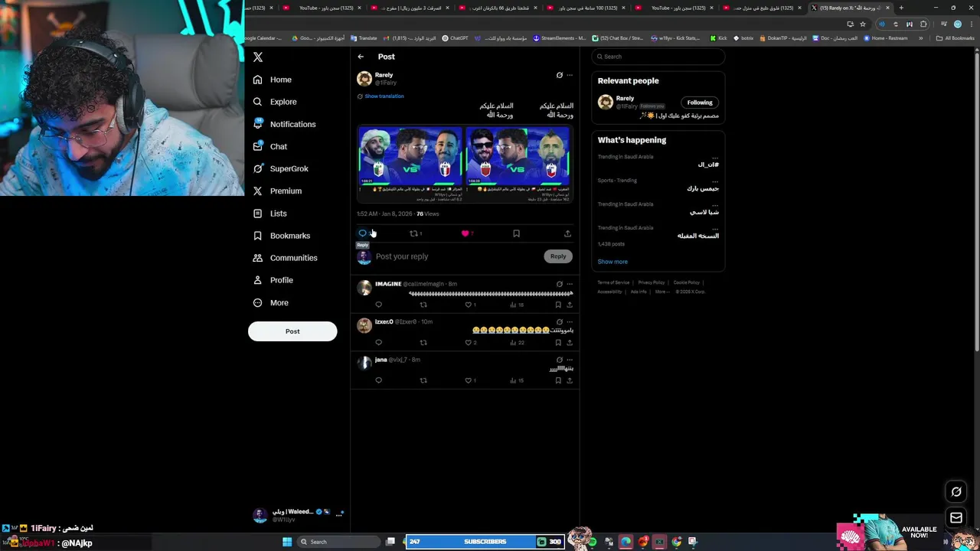Click the repost icon under jana's comment

[x=423, y=380]
